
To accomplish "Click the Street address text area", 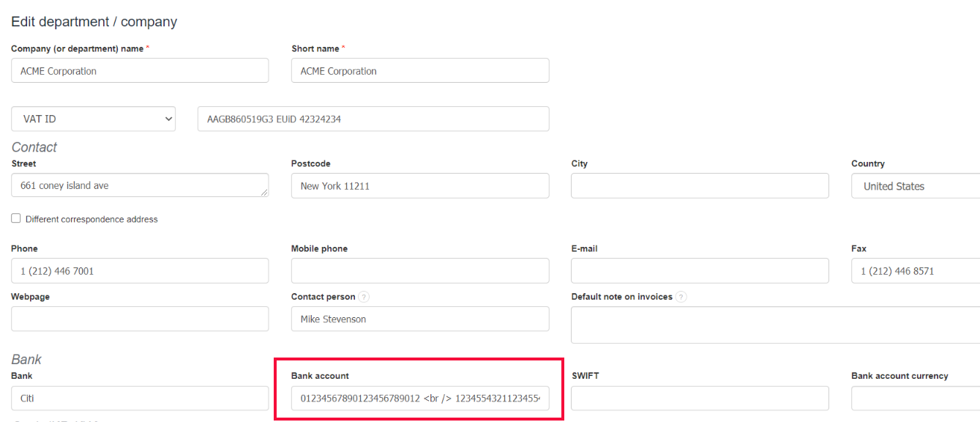I will [140, 185].
